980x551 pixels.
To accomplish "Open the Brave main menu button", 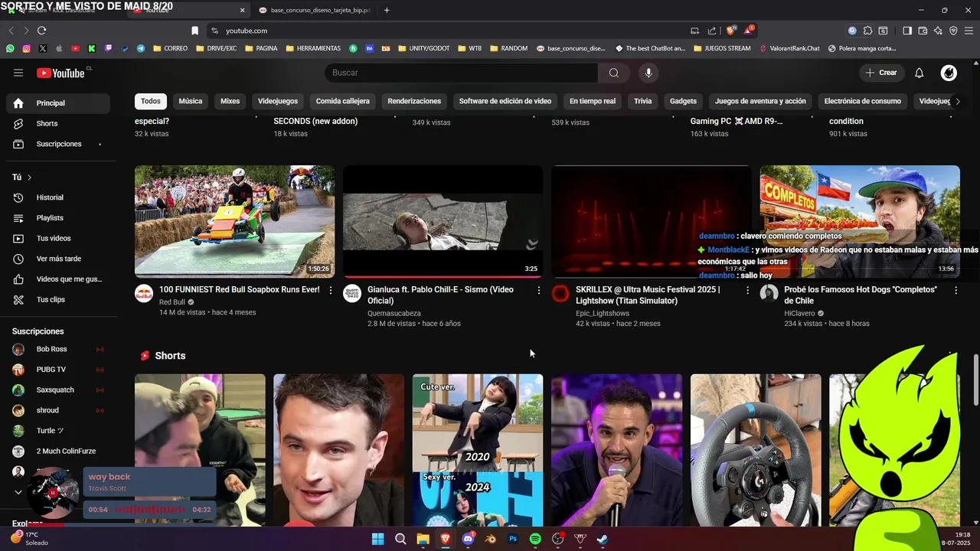I will tap(969, 31).
